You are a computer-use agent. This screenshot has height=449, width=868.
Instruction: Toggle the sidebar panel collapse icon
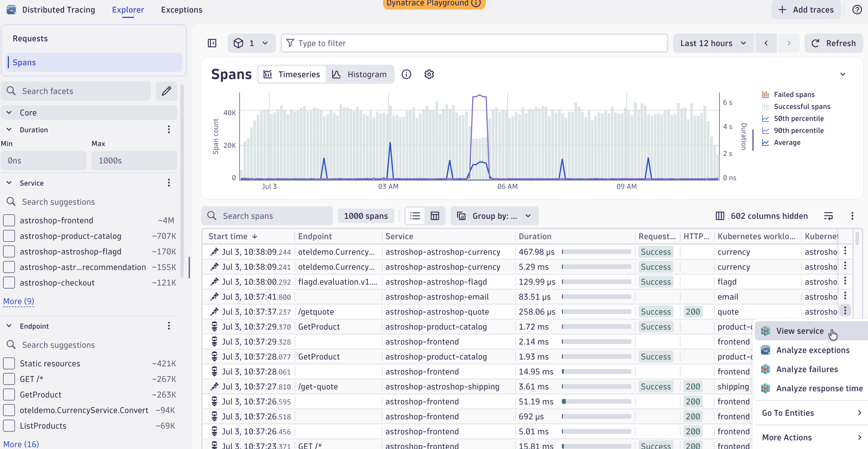[212, 43]
